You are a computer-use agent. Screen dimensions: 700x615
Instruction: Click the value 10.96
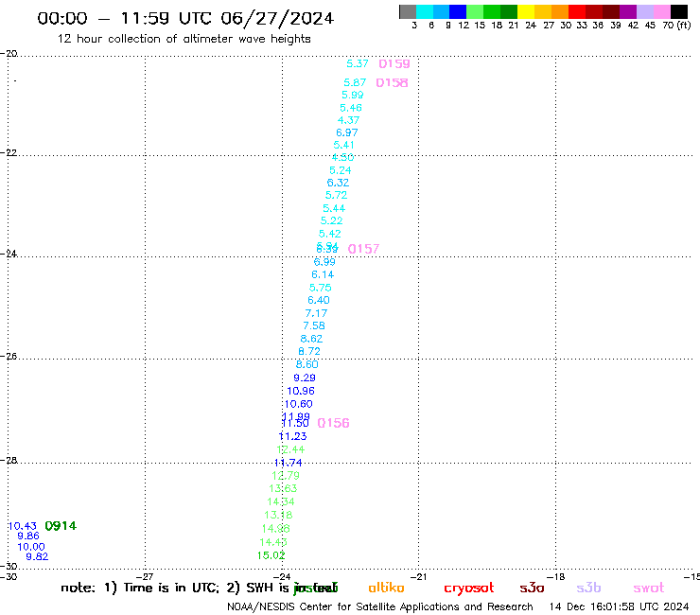(x=301, y=391)
